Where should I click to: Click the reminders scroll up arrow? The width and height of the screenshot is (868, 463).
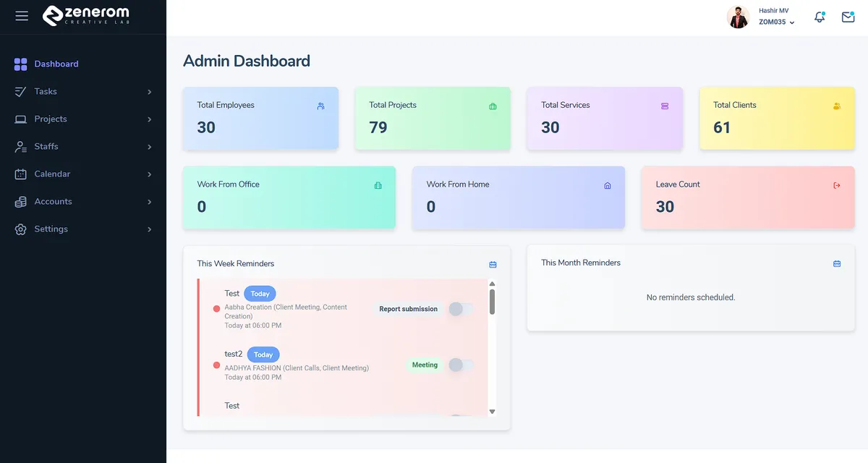coord(493,284)
